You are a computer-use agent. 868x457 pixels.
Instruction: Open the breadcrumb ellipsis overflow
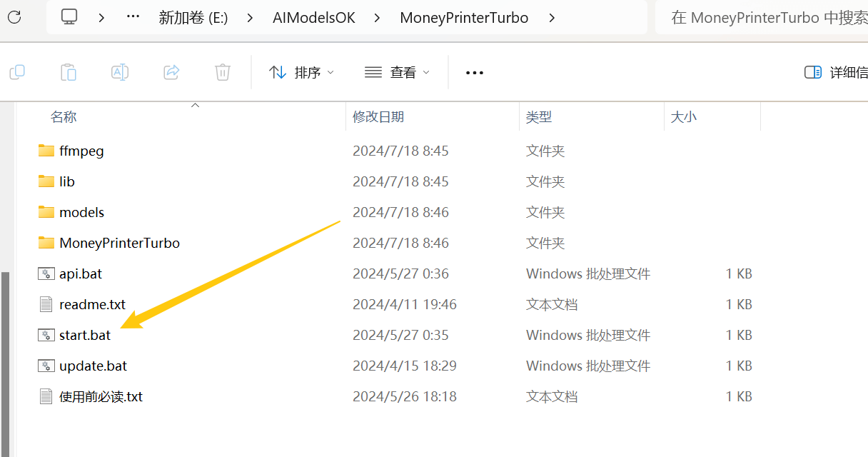click(x=133, y=17)
